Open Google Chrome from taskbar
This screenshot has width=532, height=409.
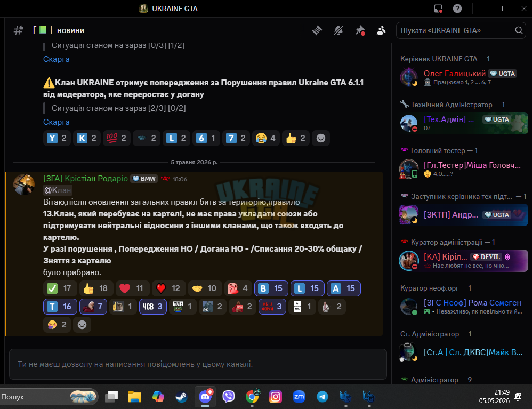(x=252, y=397)
